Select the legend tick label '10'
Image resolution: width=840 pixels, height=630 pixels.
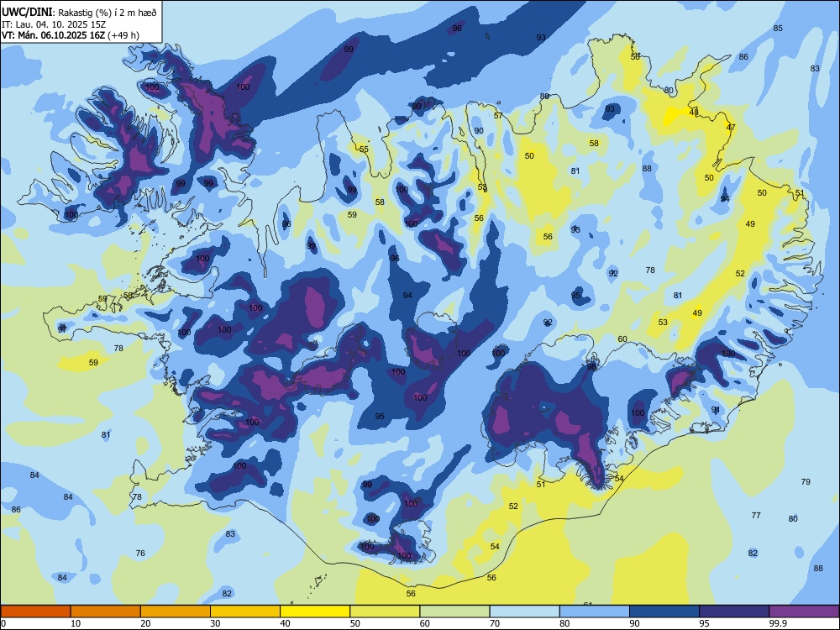coord(76,623)
